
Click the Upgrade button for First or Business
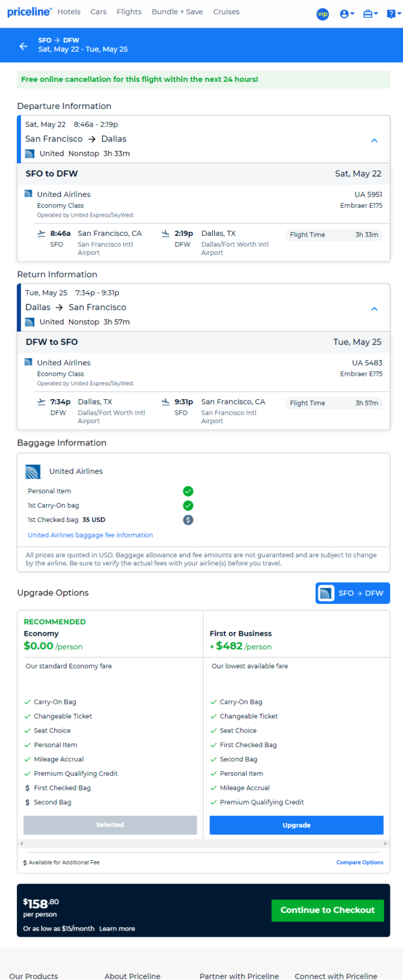(297, 825)
